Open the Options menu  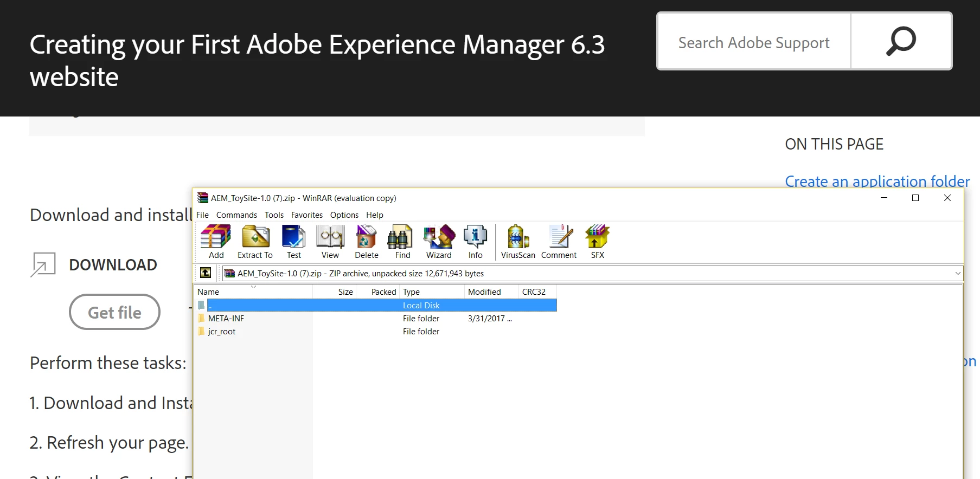click(x=344, y=215)
